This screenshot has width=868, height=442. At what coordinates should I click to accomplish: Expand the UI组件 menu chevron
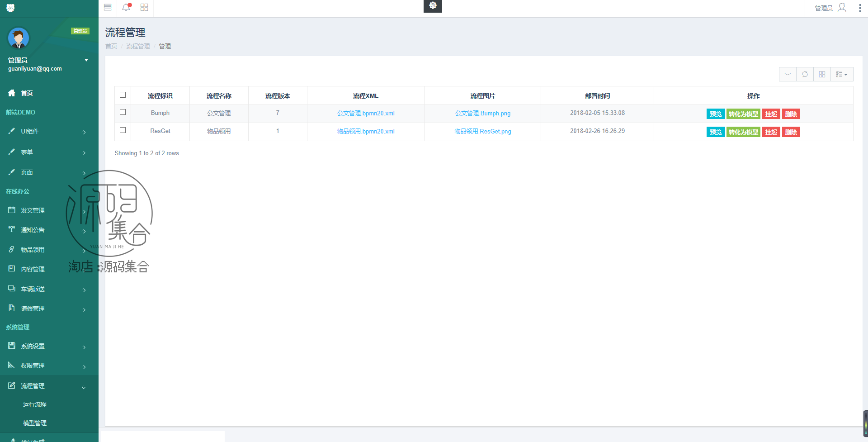pos(85,132)
